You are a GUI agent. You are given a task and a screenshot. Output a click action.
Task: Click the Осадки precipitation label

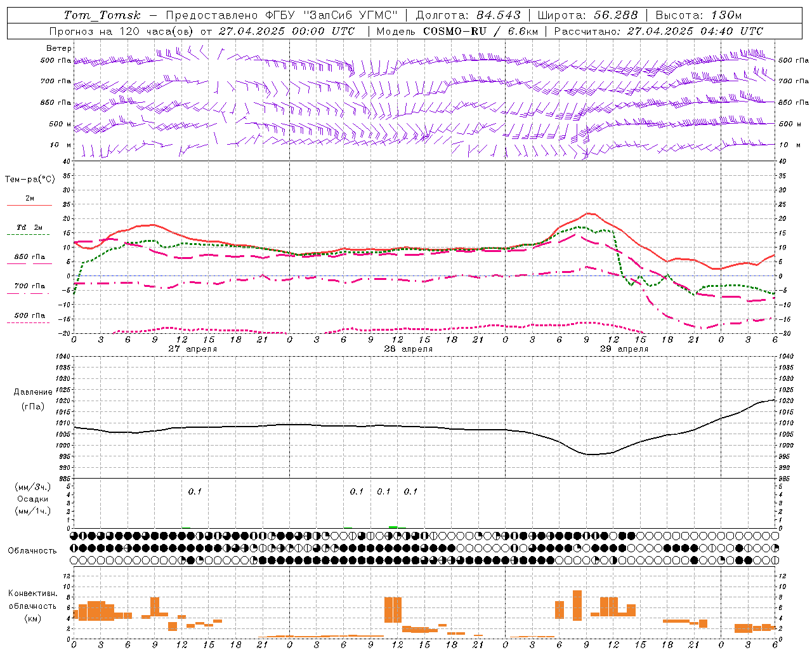(32, 499)
